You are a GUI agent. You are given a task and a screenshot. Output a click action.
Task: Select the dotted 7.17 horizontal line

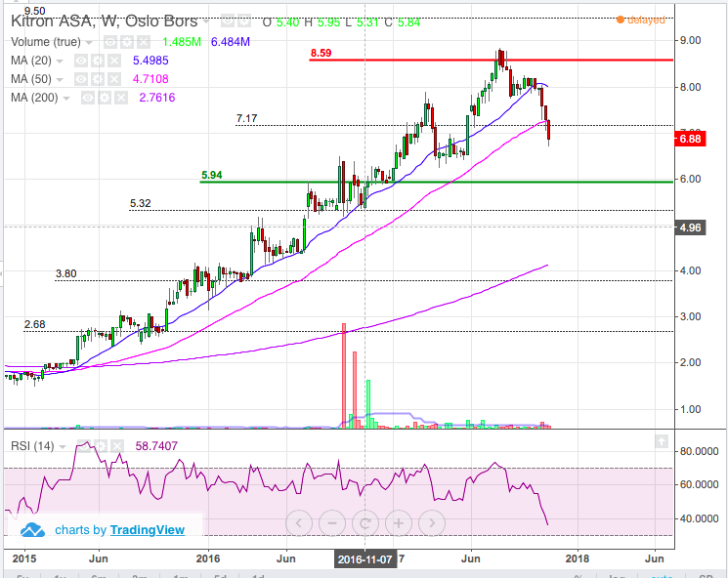pyautogui.click(x=454, y=125)
